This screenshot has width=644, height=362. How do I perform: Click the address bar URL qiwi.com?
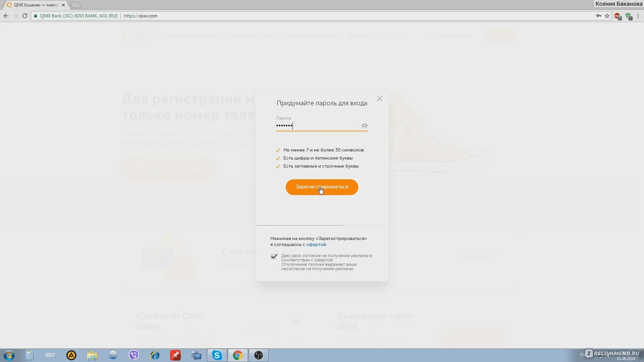(141, 16)
